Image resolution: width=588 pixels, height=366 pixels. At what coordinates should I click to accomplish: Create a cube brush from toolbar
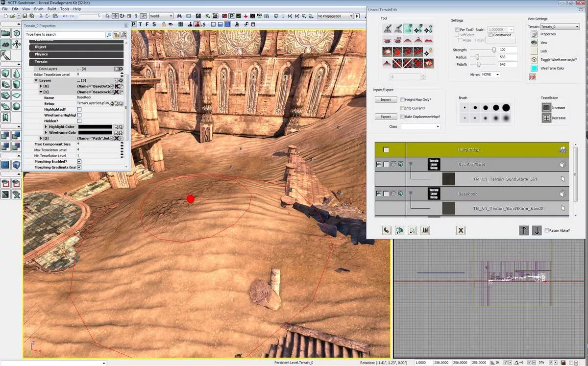(x=5, y=73)
